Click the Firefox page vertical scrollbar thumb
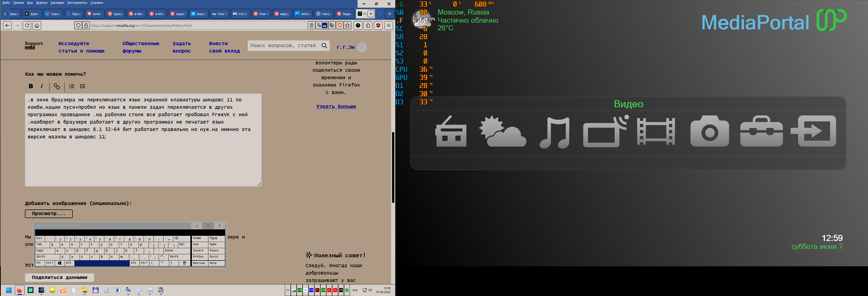This screenshot has height=296, width=868. click(x=393, y=167)
